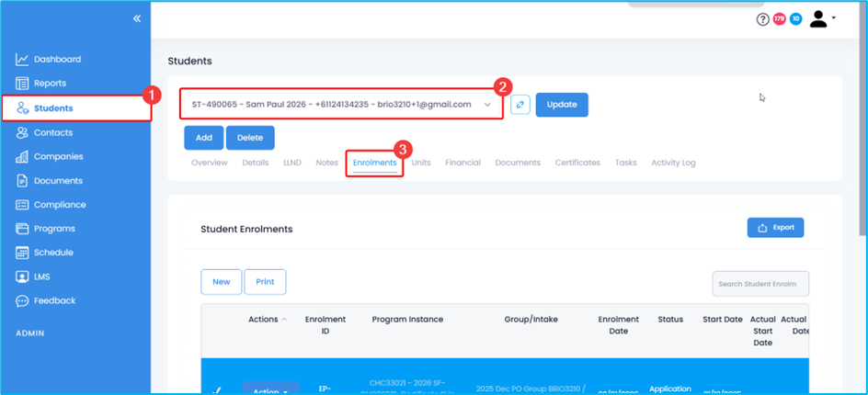Click the Export button
The width and height of the screenshot is (868, 395).
tap(775, 228)
